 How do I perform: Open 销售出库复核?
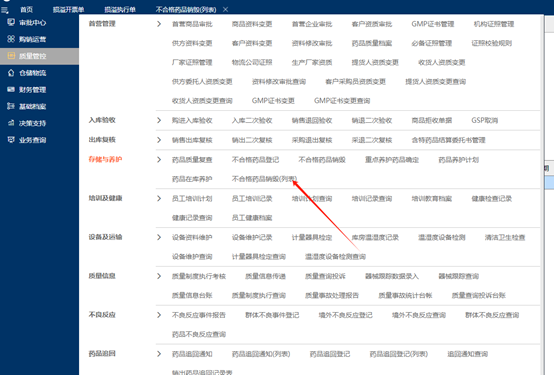[x=192, y=140]
